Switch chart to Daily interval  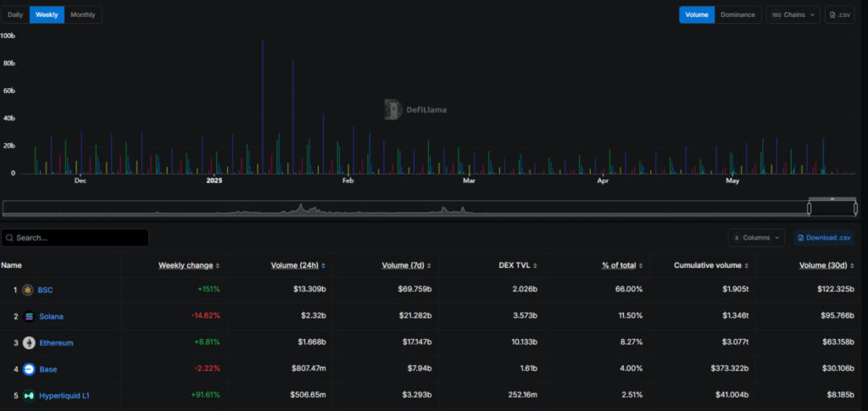tap(15, 15)
